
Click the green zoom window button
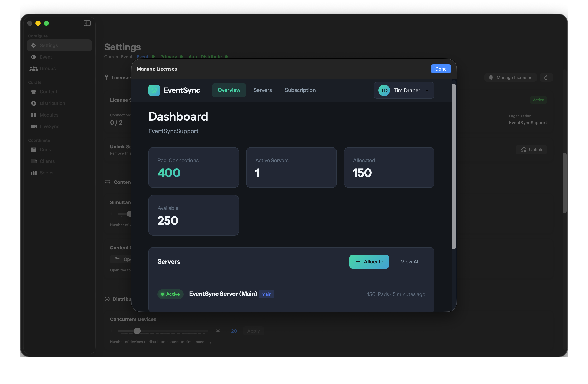pyautogui.click(x=47, y=23)
